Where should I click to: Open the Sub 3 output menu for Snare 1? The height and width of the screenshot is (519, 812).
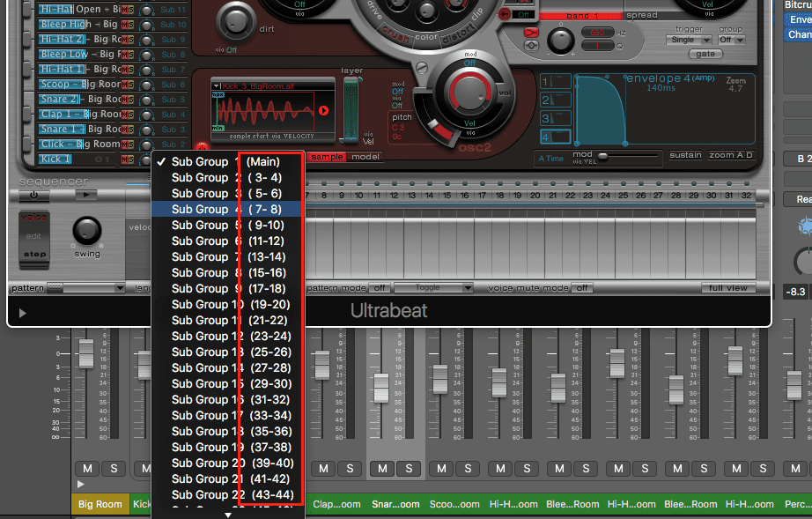point(173,130)
